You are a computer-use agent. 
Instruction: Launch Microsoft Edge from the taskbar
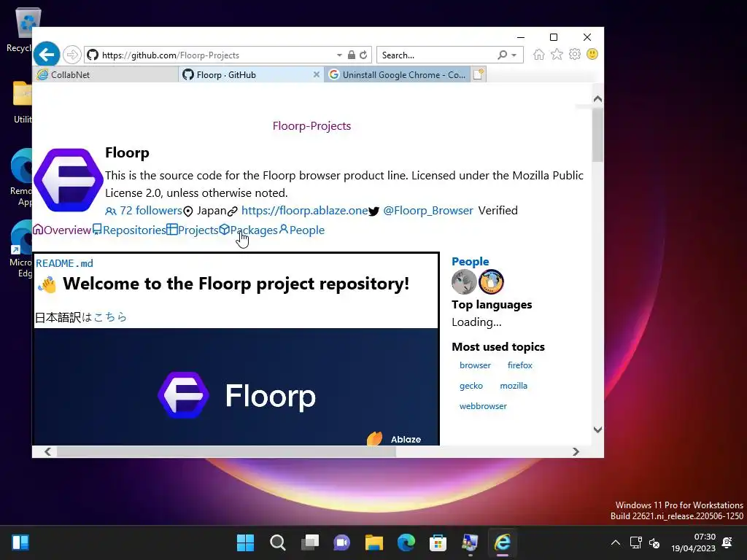point(406,542)
